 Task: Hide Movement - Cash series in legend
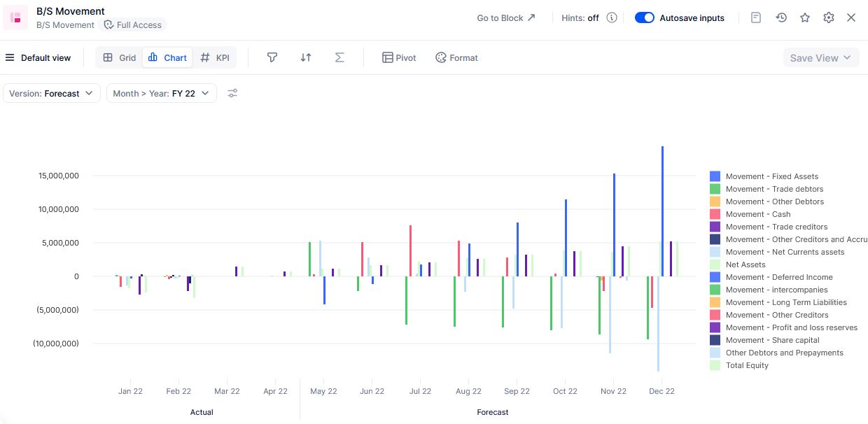pyautogui.click(x=757, y=214)
